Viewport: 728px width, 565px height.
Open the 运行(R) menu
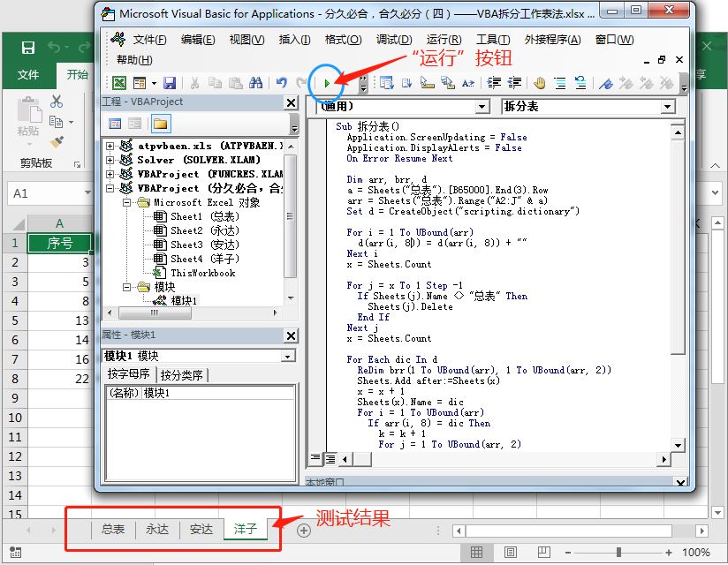444,39
